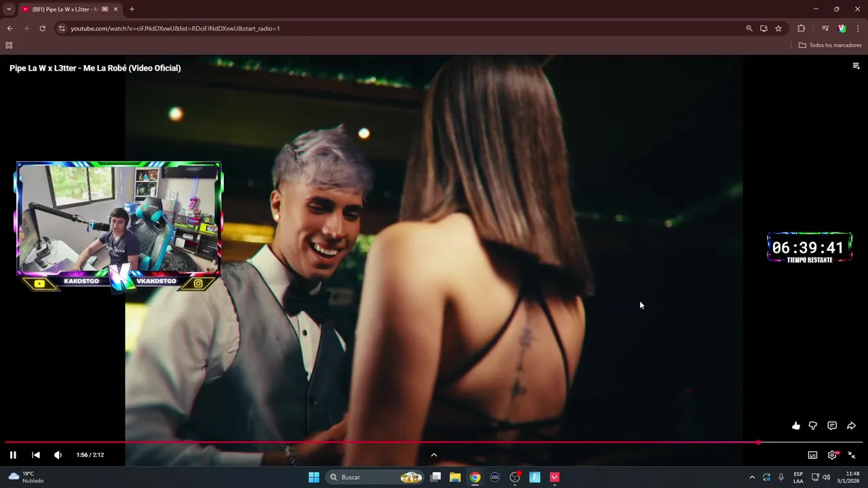
Task: Toggle subtitles/closed captions
Action: point(812,455)
